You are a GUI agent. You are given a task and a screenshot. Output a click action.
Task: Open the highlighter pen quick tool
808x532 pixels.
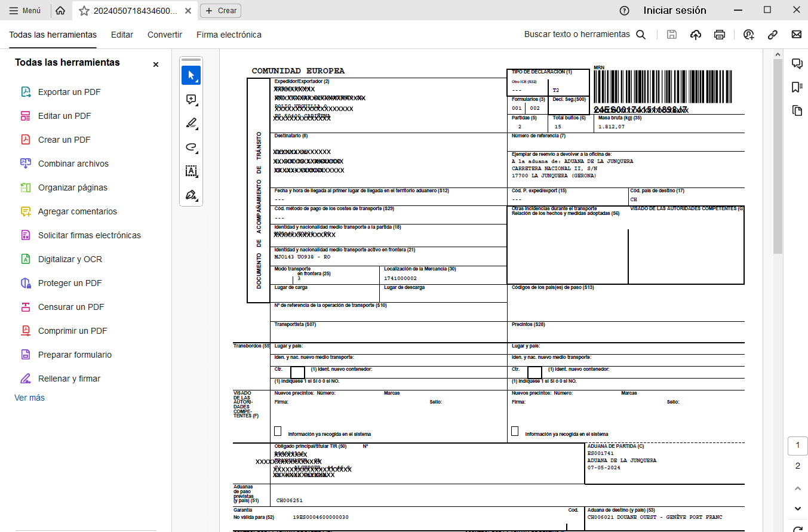(x=191, y=123)
